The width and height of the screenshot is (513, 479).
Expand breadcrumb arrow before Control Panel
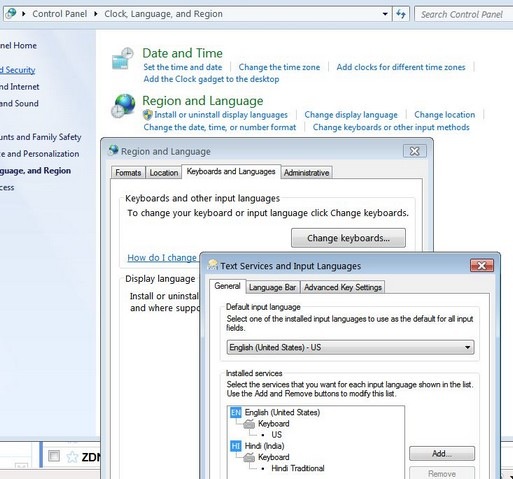pyautogui.click(x=24, y=14)
